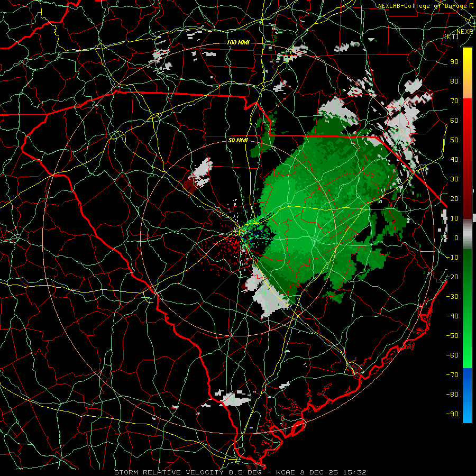Click the 90 value on the velocity scale
Viewport: 476px width, 476px height.
[454, 62]
